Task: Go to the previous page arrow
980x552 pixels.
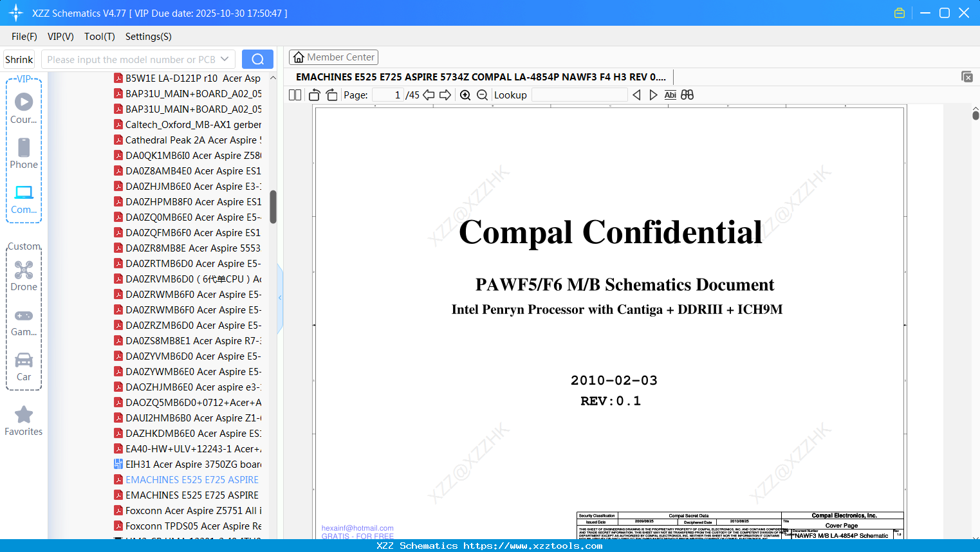Action: 429,95
